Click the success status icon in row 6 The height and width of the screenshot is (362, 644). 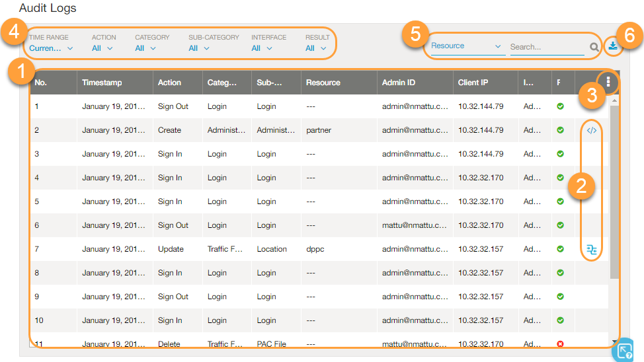tap(560, 225)
